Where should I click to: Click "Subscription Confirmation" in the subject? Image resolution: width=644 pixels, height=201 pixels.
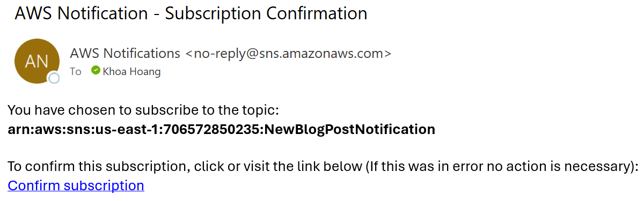click(266, 13)
